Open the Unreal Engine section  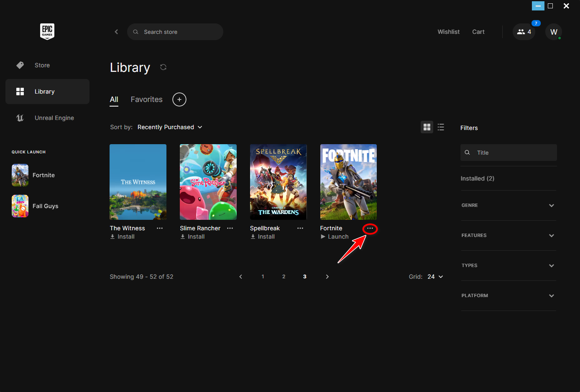pyautogui.click(x=54, y=118)
